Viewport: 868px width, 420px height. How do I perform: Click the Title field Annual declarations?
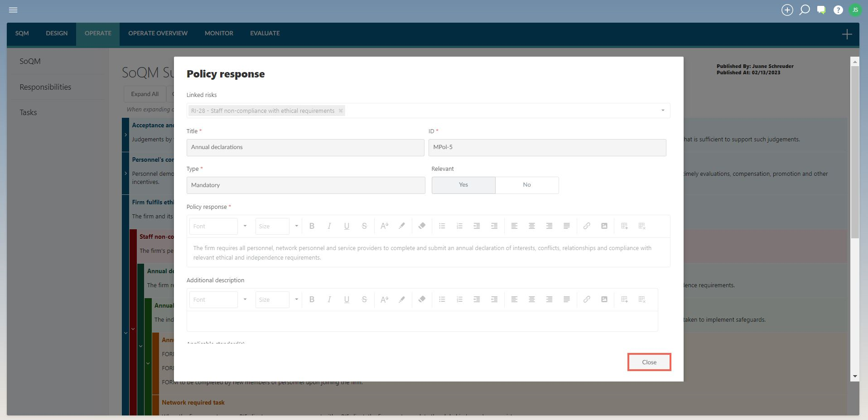(x=305, y=148)
